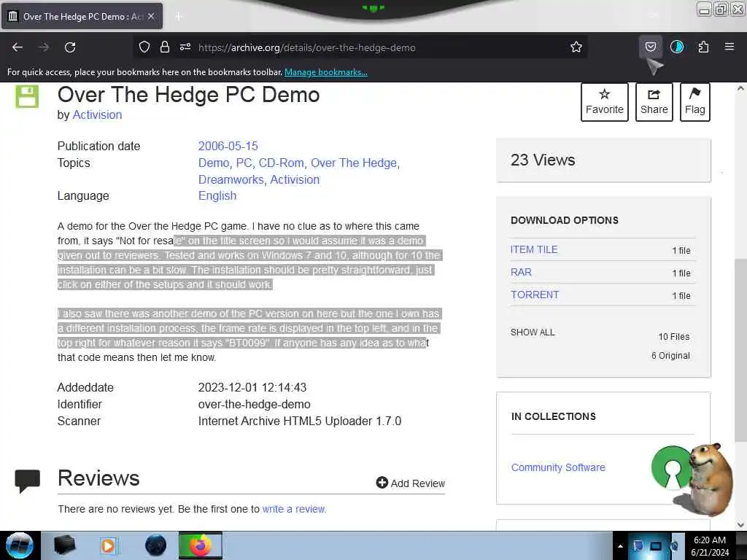Switch to the Firefox taskbar button
The height and width of the screenshot is (560, 747).
tap(200, 545)
